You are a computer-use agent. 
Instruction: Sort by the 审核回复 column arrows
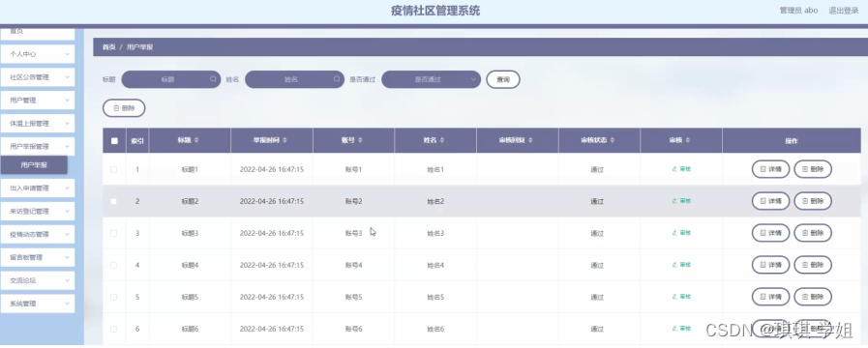pyautogui.click(x=530, y=140)
